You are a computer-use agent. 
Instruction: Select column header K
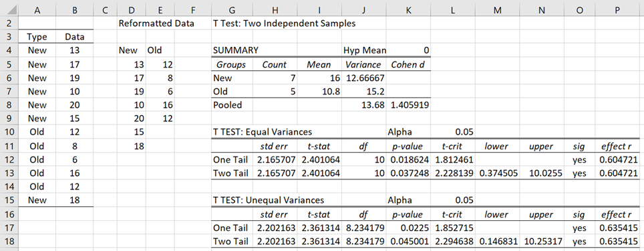[x=408, y=10]
